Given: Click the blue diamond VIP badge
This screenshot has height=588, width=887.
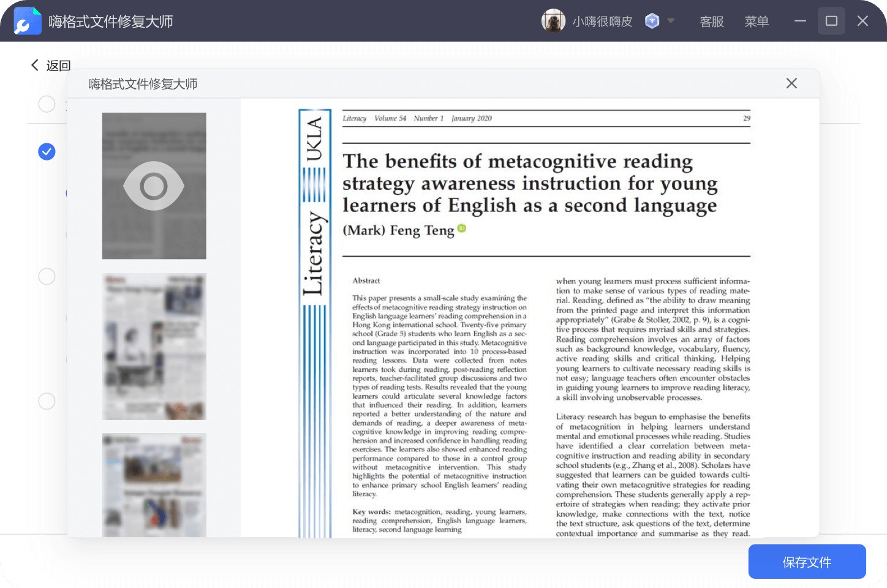Looking at the screenshot, I should click(652, 21).
